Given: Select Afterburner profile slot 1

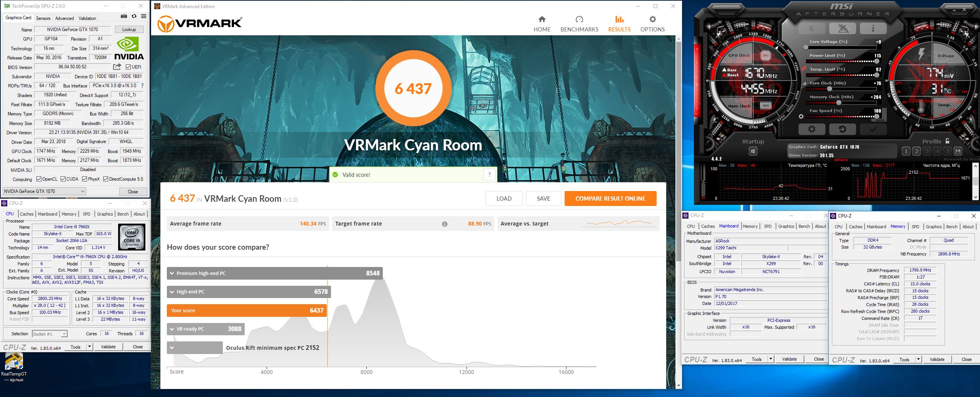Looking at the screenshot, I should (906, 151).
